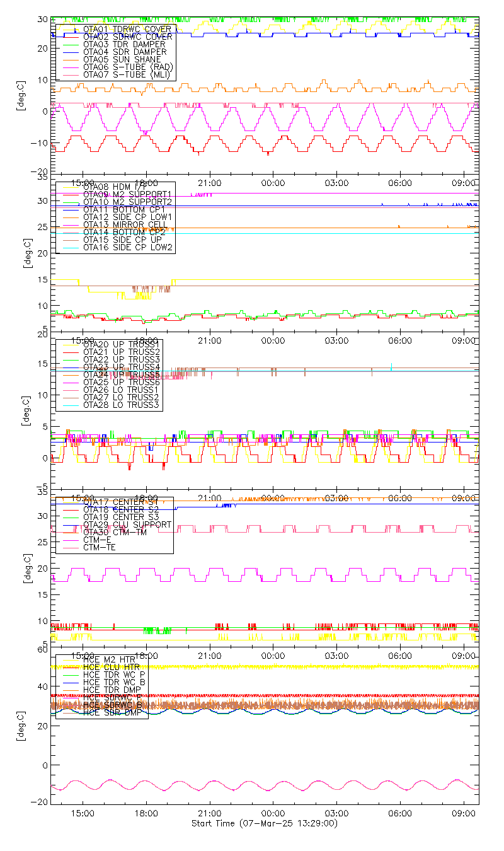504x851 pixels.
Task: Select the OTA28 LO TRUSS3 legend entry
Action: pos(121,405)
